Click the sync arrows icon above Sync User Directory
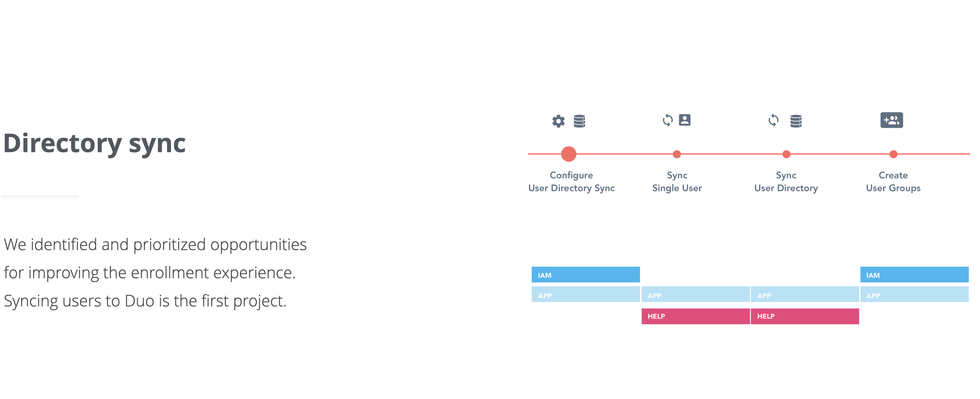Image resolution: width=980 pixels, height=399 pixels. 773,120
